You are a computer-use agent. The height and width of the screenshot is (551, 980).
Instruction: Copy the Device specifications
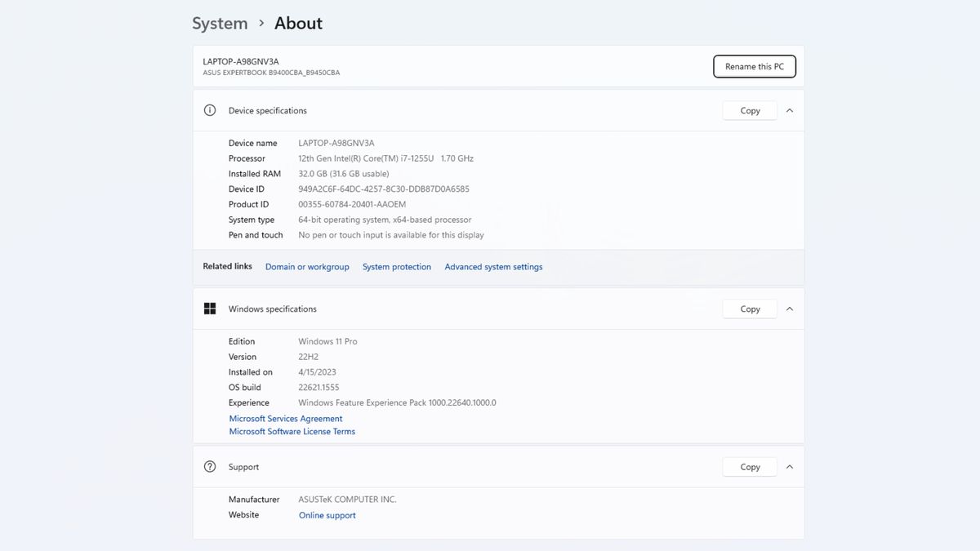click(x=750, y=110)
